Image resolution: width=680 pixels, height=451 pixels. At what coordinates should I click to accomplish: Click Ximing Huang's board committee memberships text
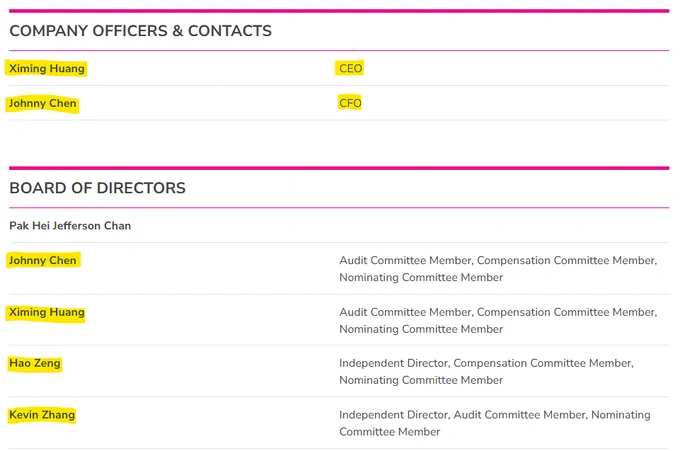[x=498, y=320]
